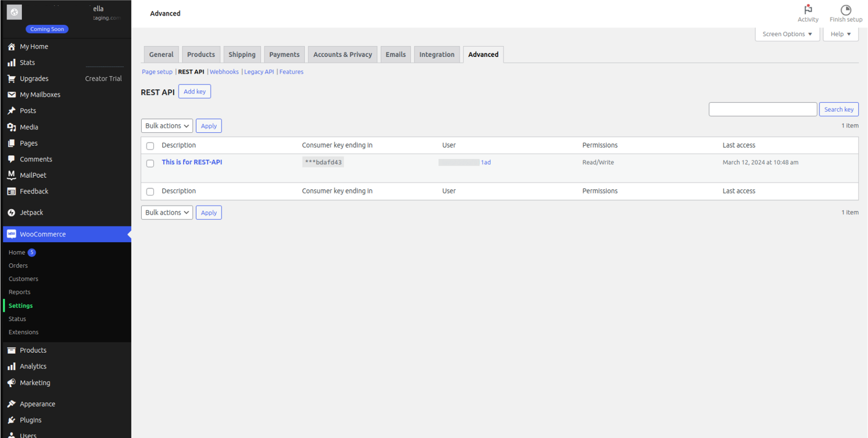
Task: Click the Finish setup progress icon
Action: click(845, 10)
